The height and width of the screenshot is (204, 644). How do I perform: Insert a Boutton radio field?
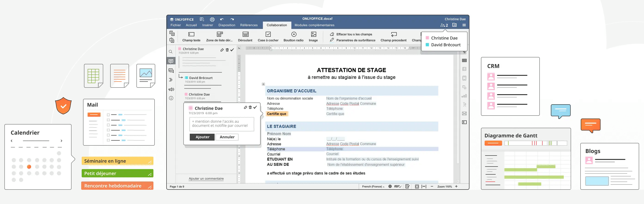point(293,37)
